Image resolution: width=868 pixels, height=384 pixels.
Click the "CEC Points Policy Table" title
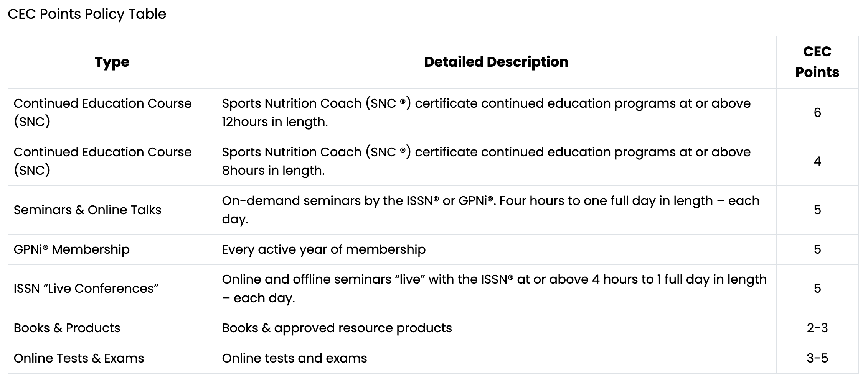point(87,14)
